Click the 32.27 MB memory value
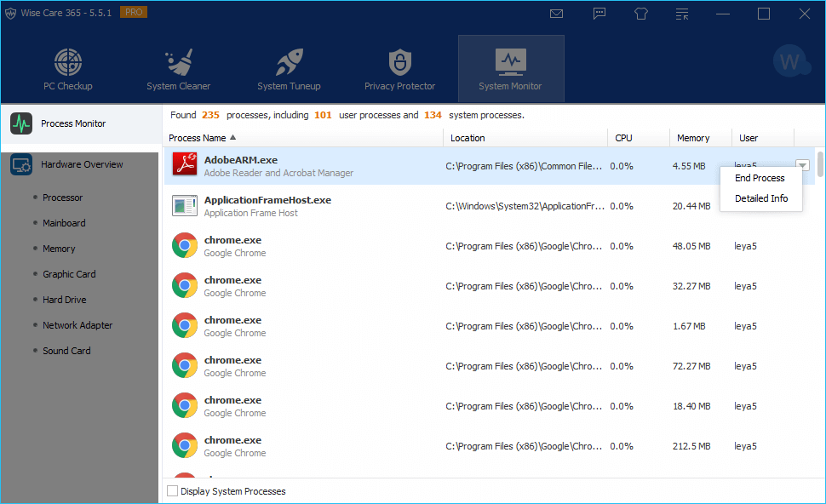826x504 pixels. click(691, 286)
